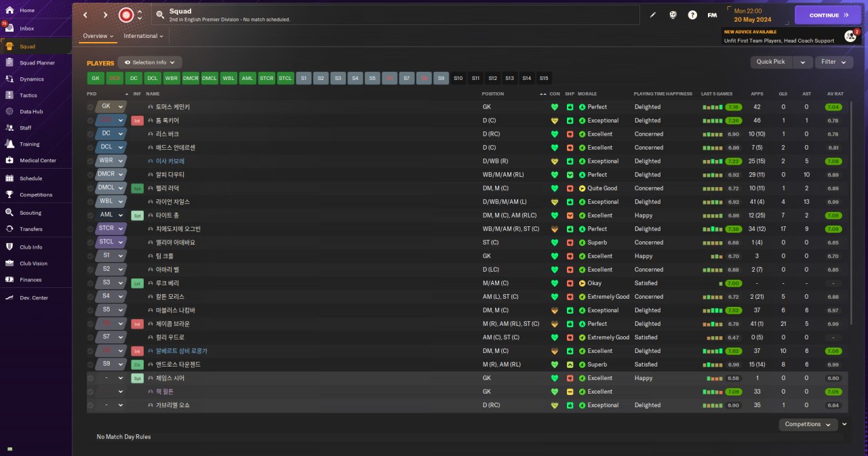Click the pencil edit icon in top bar
Viewport: 868px width, 456px height.
[653, 15]
